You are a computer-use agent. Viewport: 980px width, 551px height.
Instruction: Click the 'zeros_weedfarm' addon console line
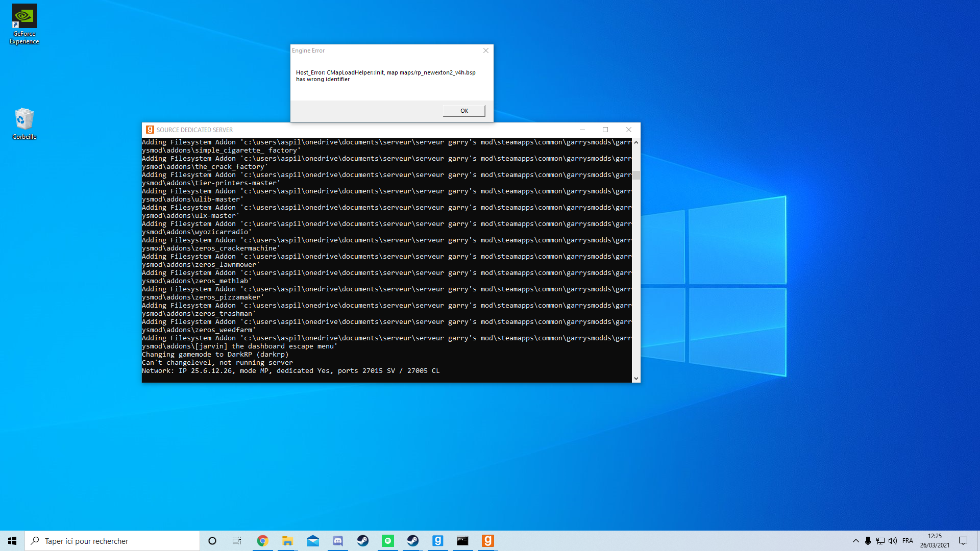click(199, 330)
